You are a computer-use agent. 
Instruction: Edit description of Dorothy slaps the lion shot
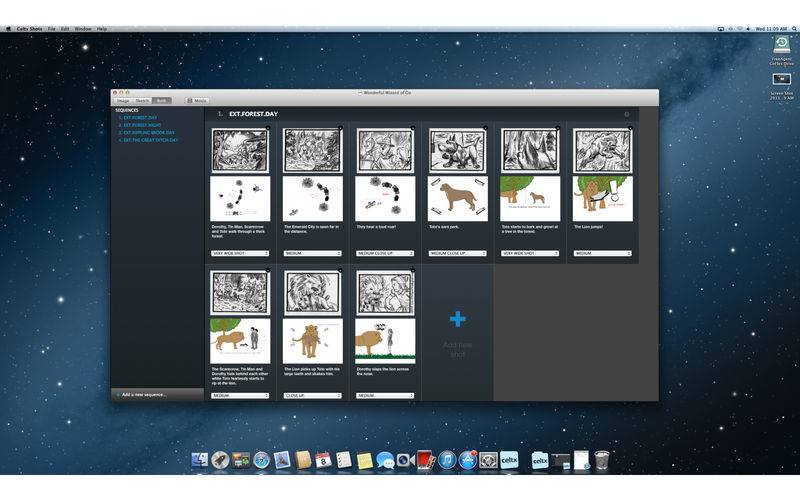(x=383, y=371)
